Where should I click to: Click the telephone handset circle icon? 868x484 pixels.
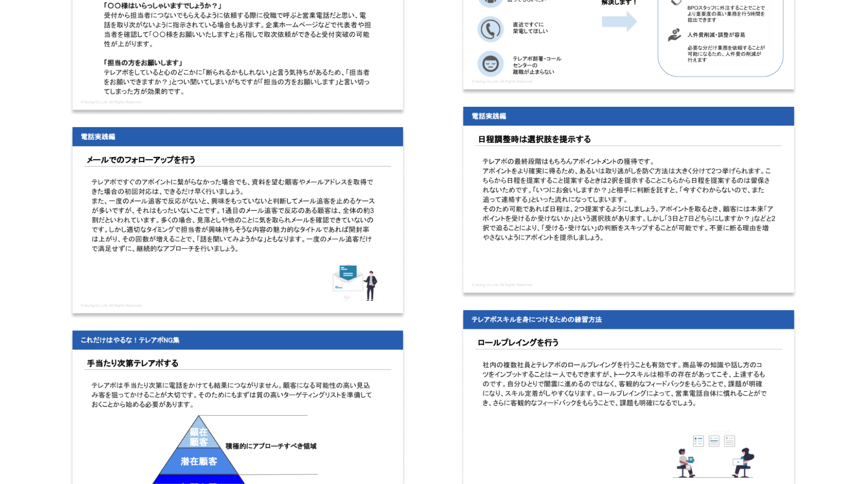pyautogui.click(x=490, y=30)
